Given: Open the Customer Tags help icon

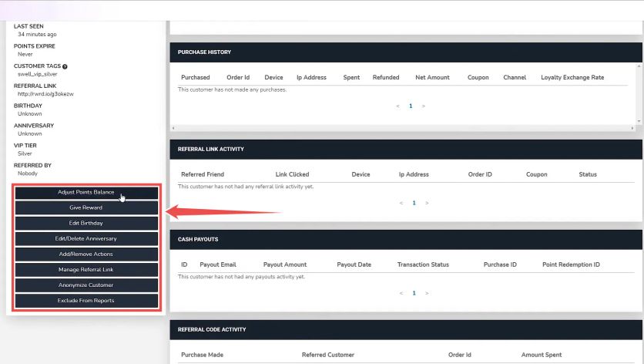Looking at the screenshot, I should click(x=65, y=66).
